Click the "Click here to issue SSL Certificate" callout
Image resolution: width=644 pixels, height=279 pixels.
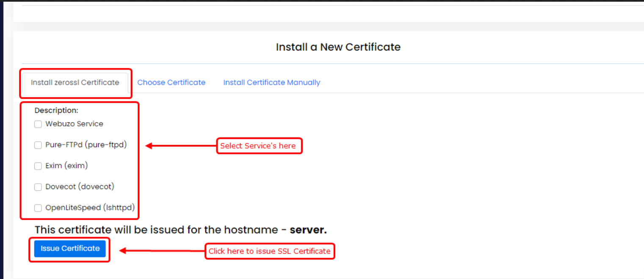(269, 251)
